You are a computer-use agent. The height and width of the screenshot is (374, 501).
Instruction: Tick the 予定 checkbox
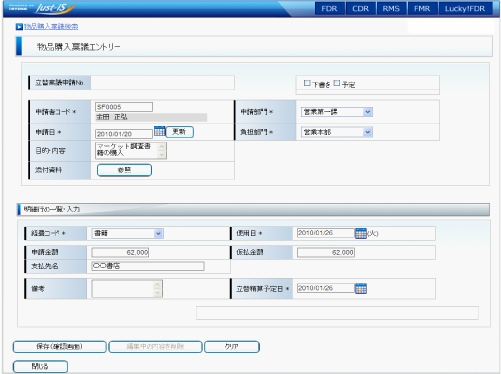[337, 83]
